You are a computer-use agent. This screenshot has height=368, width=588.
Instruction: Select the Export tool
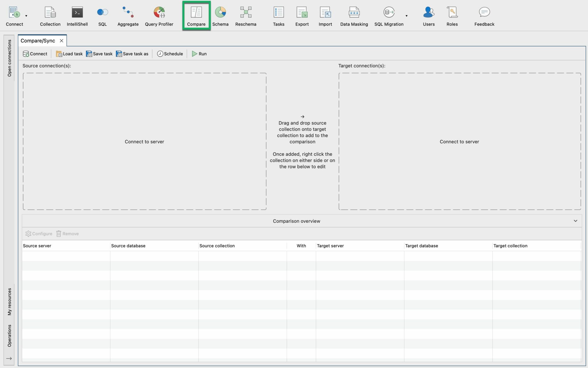click(302, 16)
